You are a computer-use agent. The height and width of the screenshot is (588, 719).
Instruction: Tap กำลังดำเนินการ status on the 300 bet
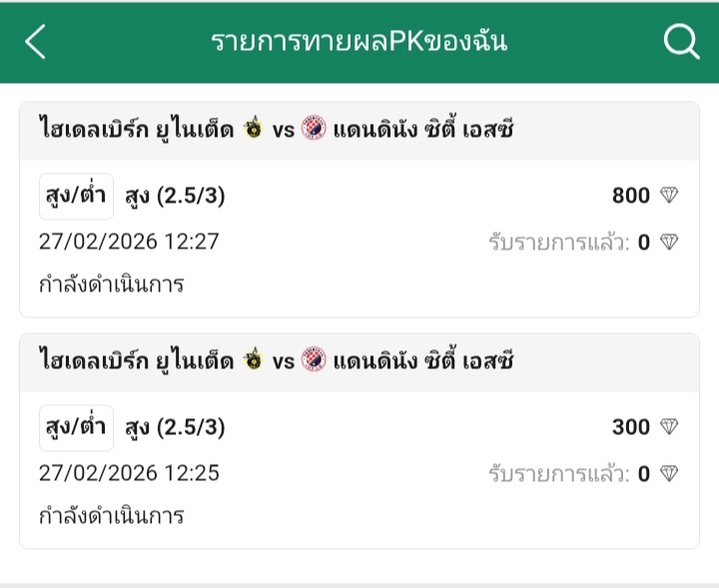(x=111, y=517)
